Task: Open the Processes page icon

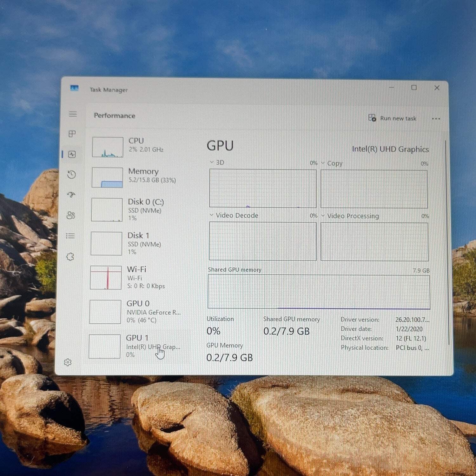Action: pos(72,134)
